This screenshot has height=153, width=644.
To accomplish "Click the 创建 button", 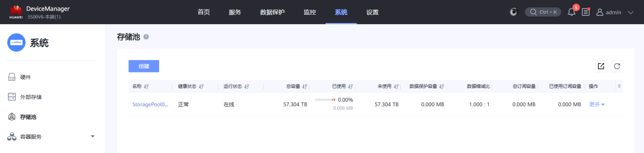I will pos(144,66).
